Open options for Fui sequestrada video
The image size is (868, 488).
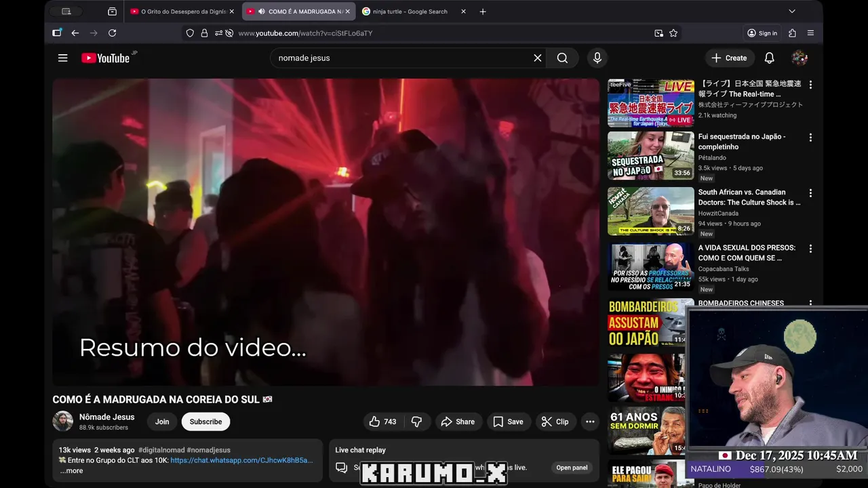pyautogui.click(x=810, y=138)
